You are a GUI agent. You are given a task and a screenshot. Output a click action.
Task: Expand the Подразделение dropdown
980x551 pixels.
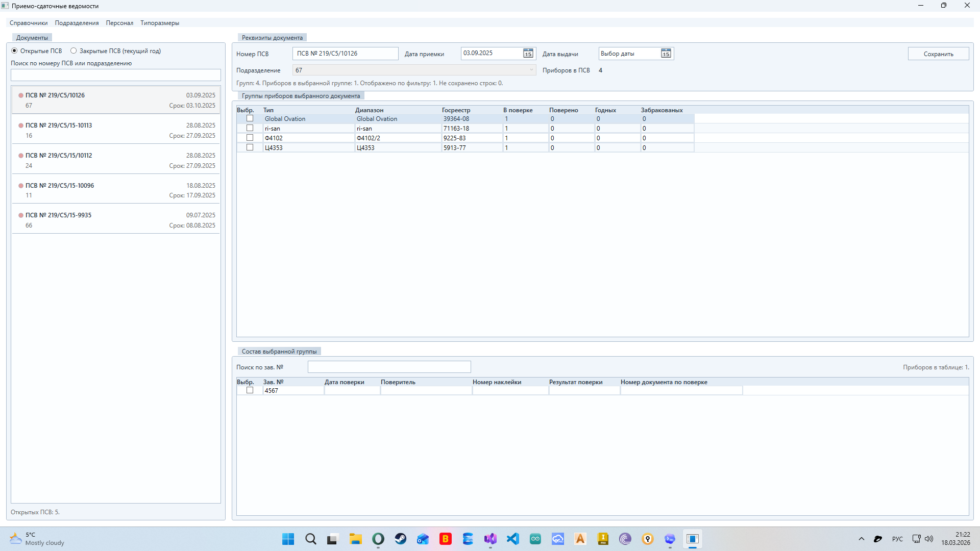[x=531, y=70]
